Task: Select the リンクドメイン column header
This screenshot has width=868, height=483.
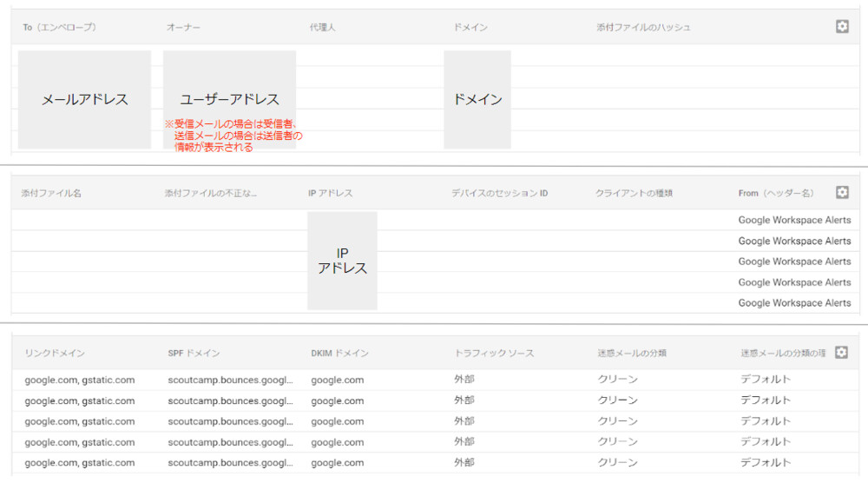Action: (55, 354)
